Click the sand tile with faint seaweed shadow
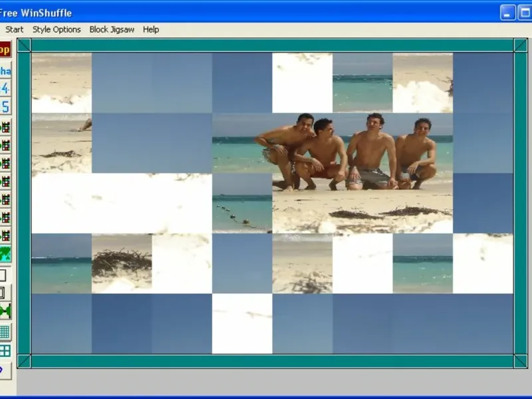This screenshot has width=532, height=399. pyautogui.click(x=303, y=263)
